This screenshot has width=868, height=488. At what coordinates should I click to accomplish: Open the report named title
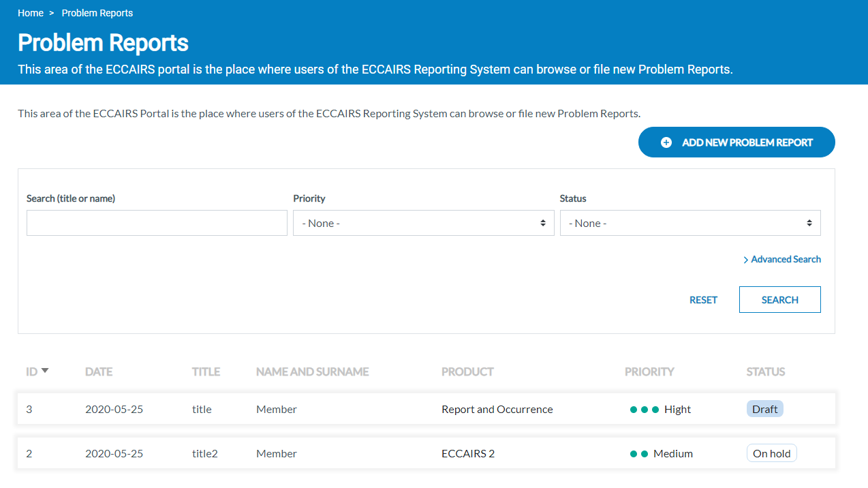tap(202, 409)
